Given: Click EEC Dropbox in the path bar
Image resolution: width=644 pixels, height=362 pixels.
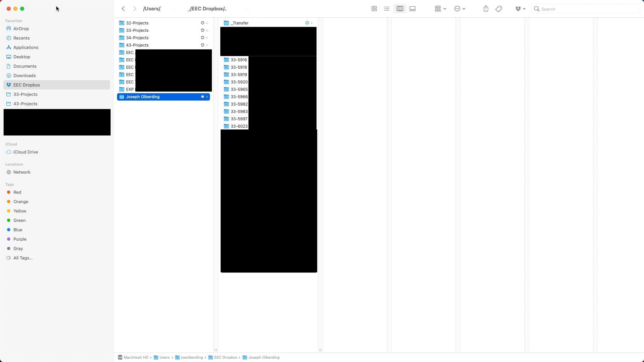Looking at the screenshot, I should click(x=223, y=357).
